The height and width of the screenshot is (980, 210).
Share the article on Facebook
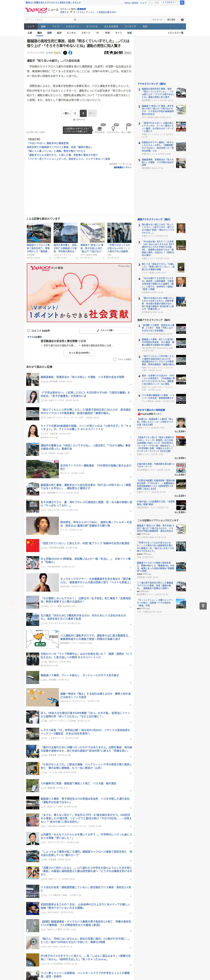point(70,53)
